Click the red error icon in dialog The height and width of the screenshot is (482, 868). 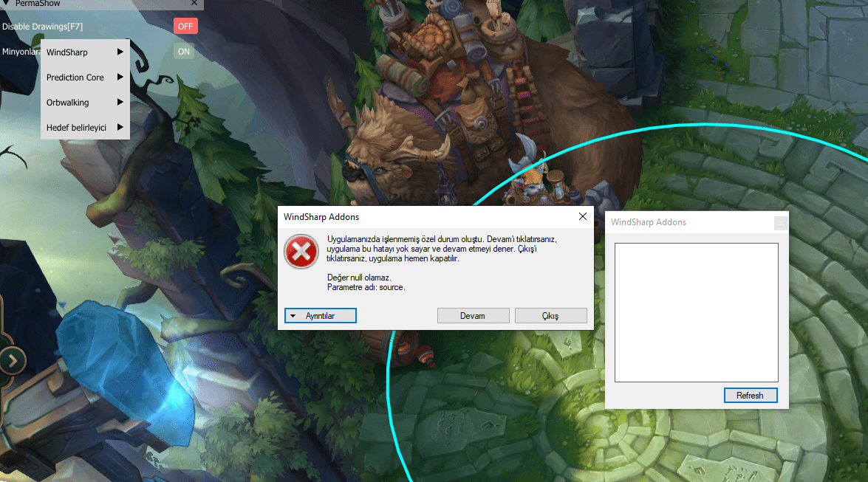click(301, 251)
